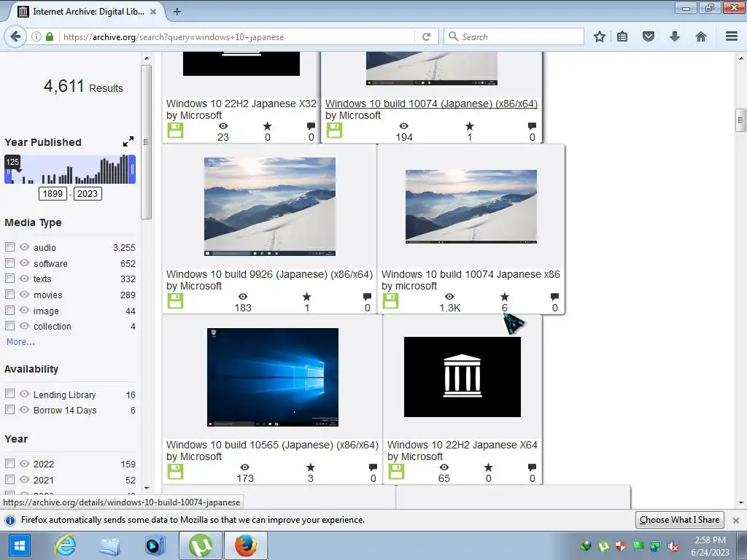The image size is (747, 560).
Task: Dismiss the Firefox data notification bar
Action: [735, 521]
